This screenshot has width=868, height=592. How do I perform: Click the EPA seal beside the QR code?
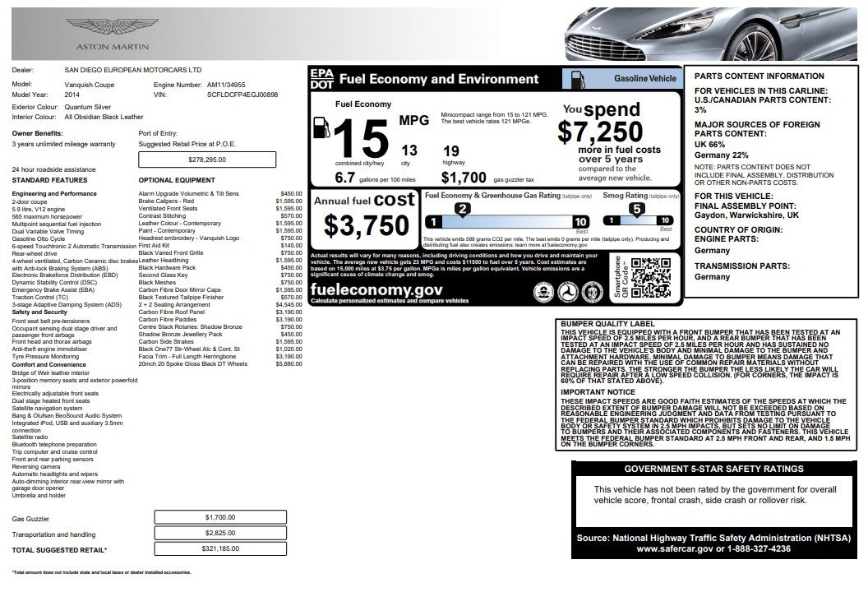(543, 292)
